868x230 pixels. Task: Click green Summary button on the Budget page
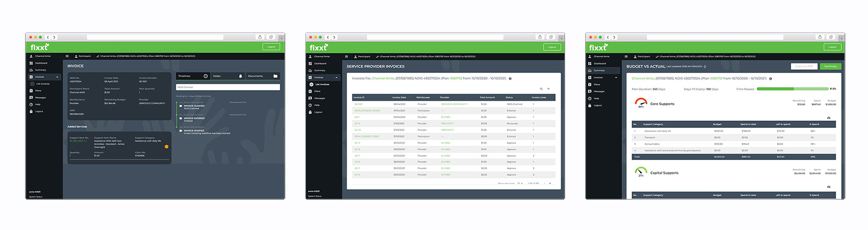(831, 66)
